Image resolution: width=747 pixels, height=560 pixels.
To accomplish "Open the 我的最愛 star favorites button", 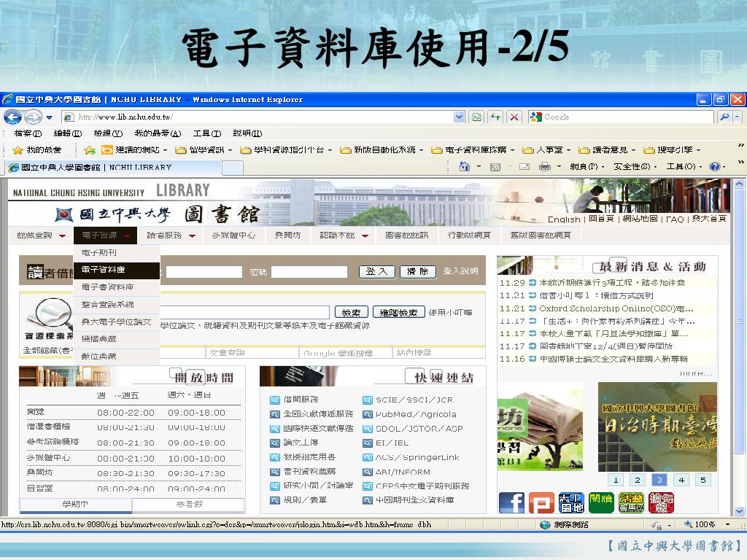I will click(x=38, y=150).
